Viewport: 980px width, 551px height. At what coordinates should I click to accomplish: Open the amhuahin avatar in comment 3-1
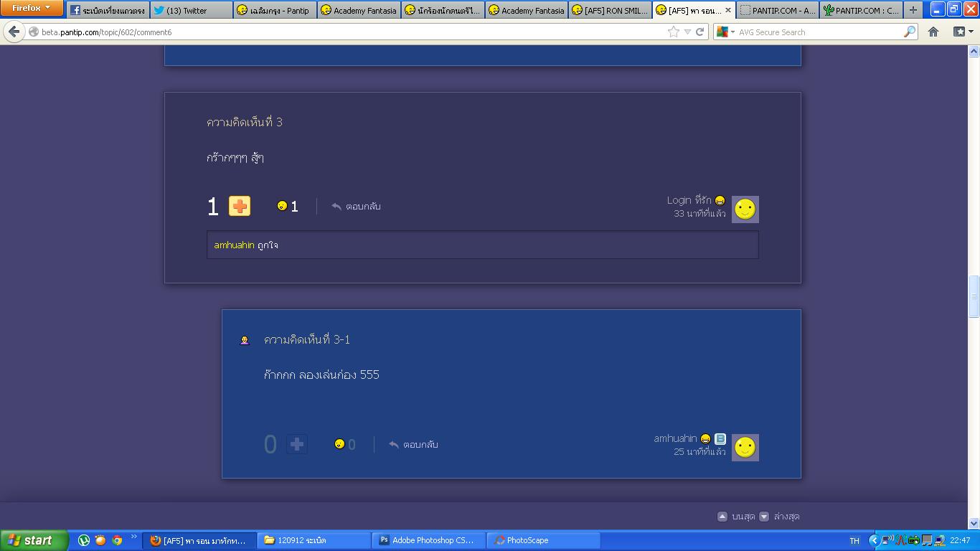745,448
